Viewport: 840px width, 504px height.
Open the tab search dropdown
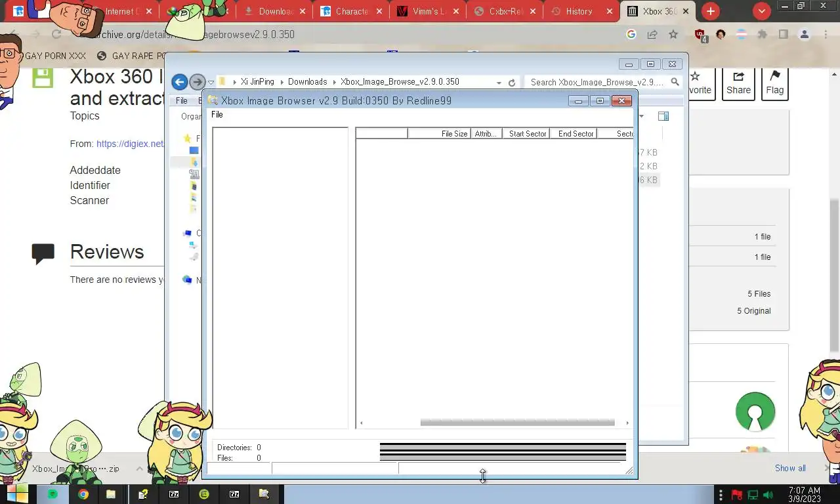[x=761, y=11]
